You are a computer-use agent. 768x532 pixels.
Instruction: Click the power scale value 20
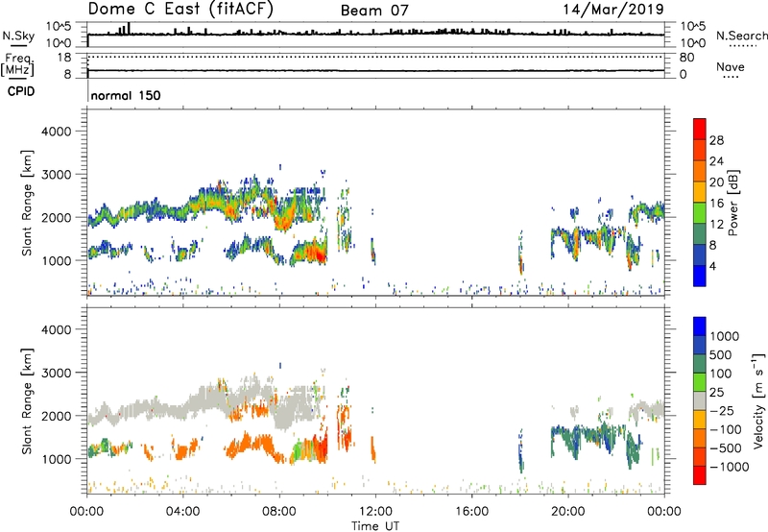pyautogui.click(x=716, y=182)
